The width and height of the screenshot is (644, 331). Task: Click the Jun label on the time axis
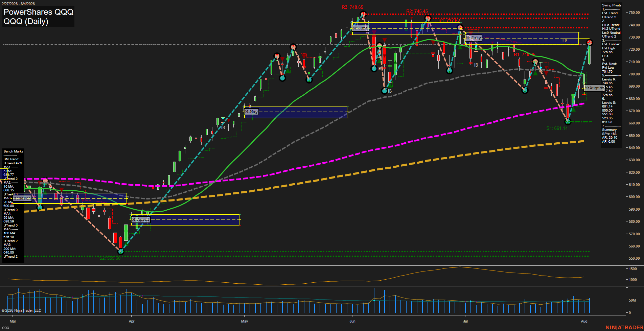(352, 321)
